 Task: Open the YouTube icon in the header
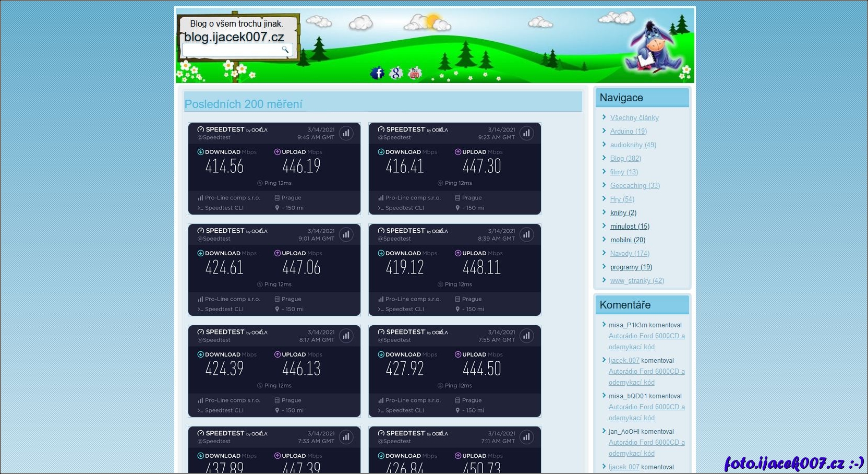point(415,73)
